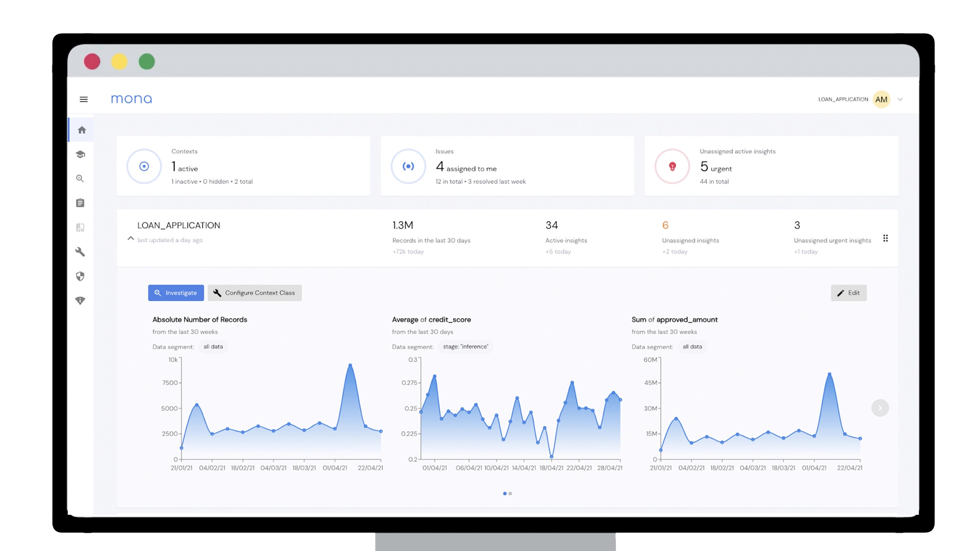Open the AM account dropdown

882,99
